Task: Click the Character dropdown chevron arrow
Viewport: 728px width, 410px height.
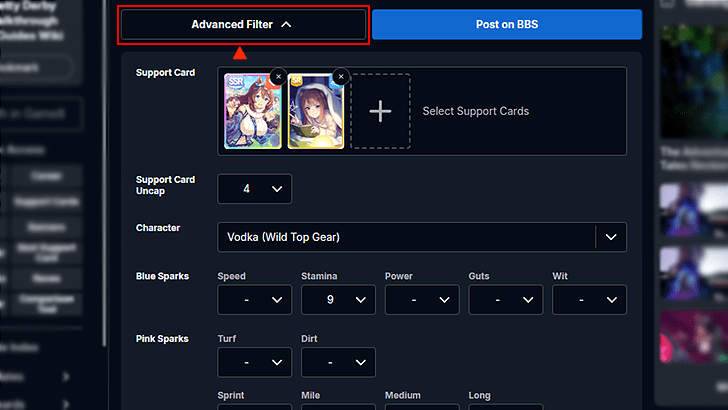Action: pyautogui.click(x=611, y=237)
